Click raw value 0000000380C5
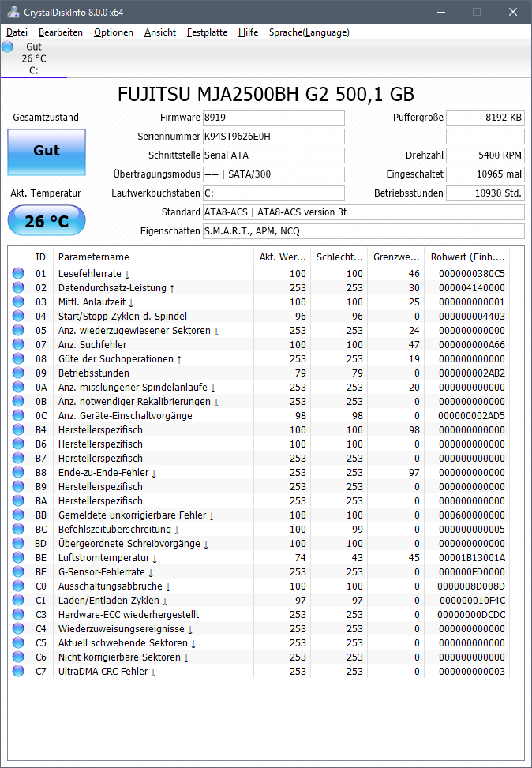Screen dimensions: 532x768 pyautogui.click(x=472, y=273)
